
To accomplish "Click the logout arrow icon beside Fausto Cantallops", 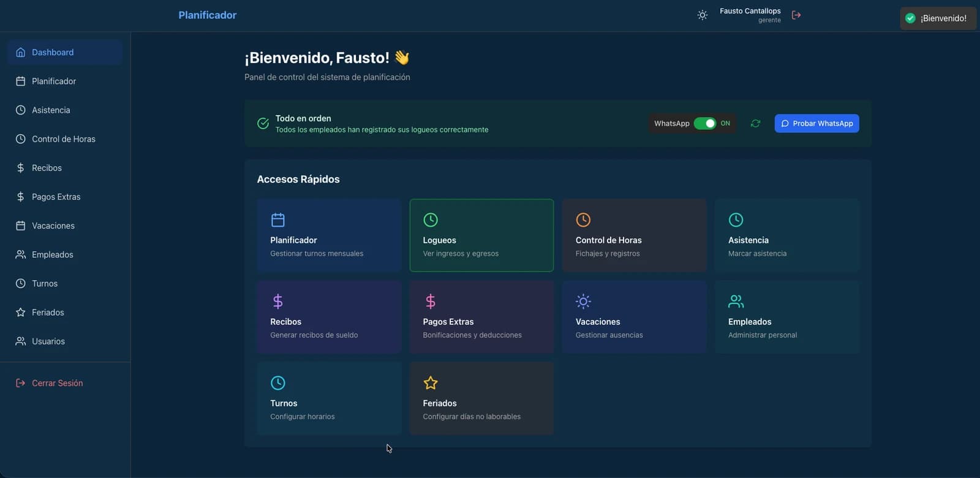I will click(796, 15).
